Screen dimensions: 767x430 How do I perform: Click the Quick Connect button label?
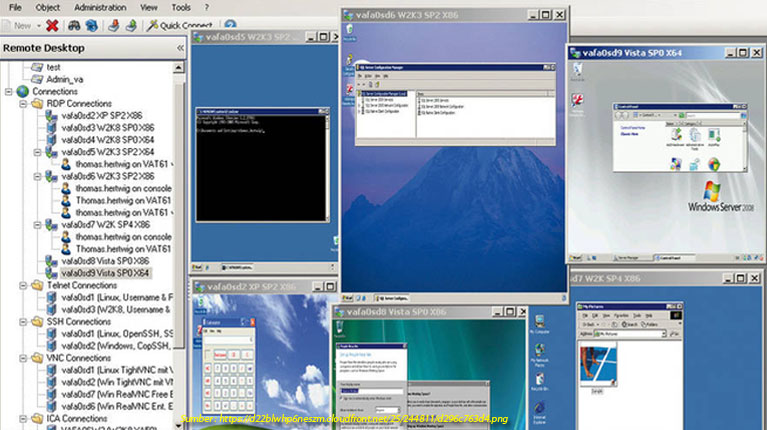(x=185, y=25)
